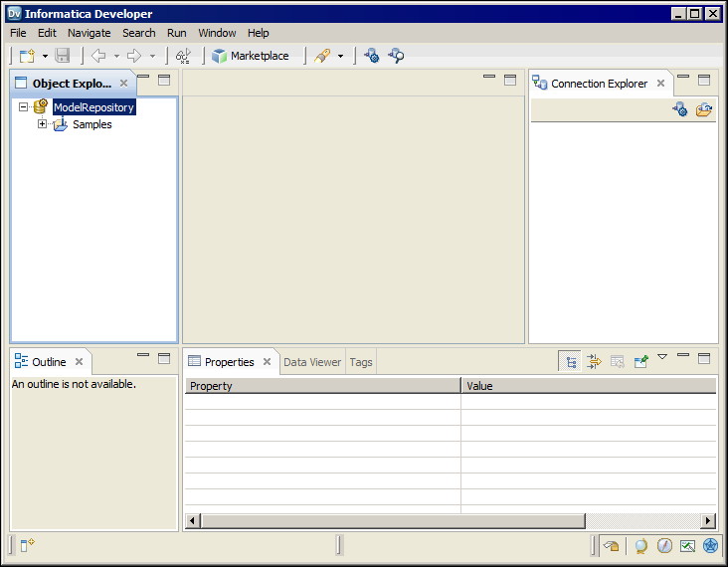Click the Back navigation arrow
This screenshot has width=728, height=567.
[x=98, y=56]
